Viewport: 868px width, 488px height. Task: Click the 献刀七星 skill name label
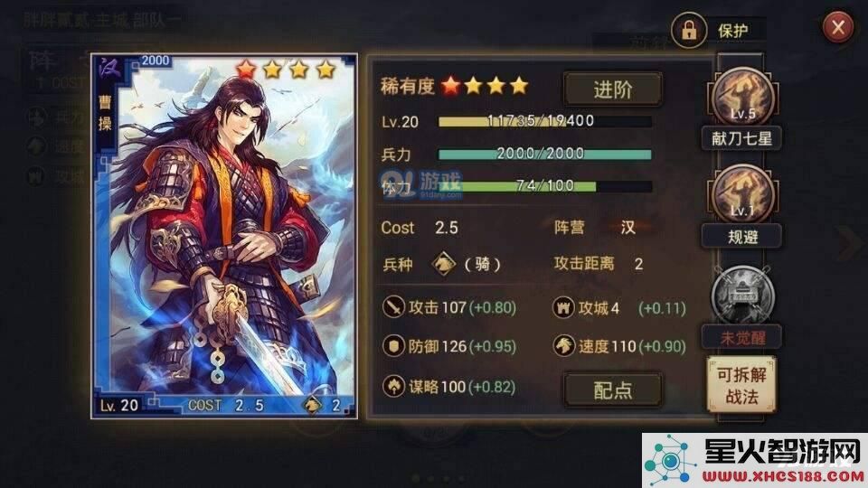coord(741,138)
